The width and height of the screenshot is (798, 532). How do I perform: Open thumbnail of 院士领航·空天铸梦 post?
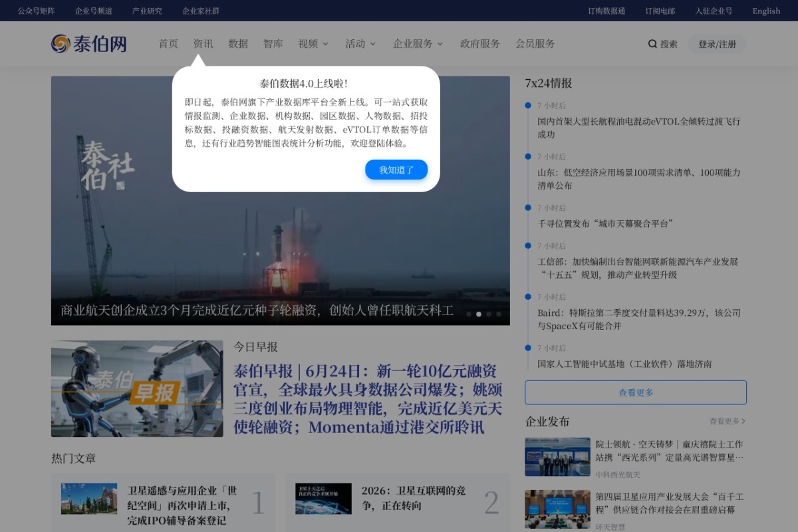[x=557, y=457]
